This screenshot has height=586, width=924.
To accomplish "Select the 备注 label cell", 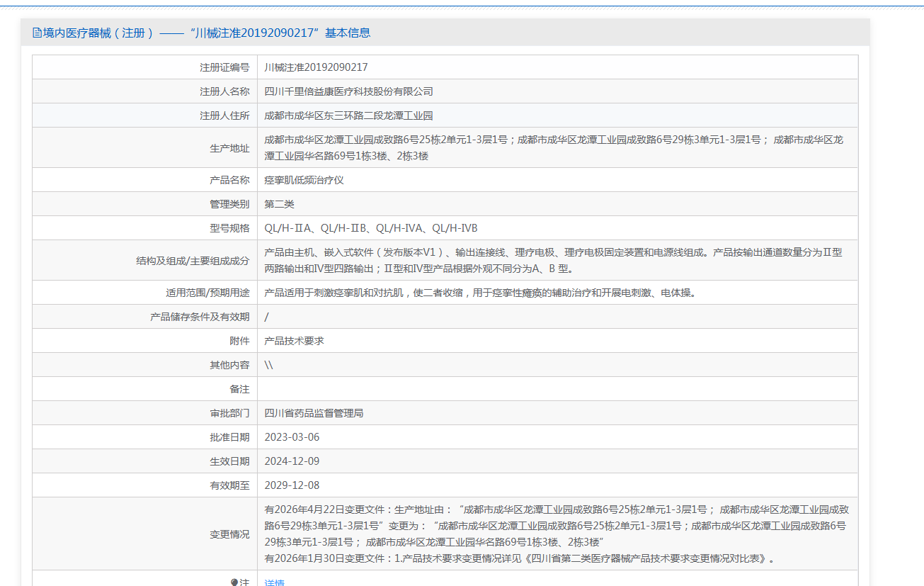I will click(144, 389).
